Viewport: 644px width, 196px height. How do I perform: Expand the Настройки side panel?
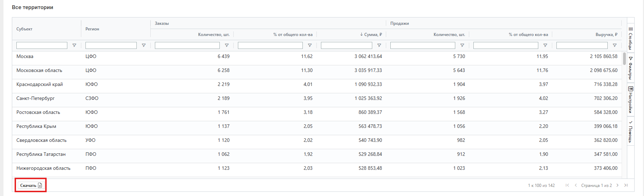[630, 100]
